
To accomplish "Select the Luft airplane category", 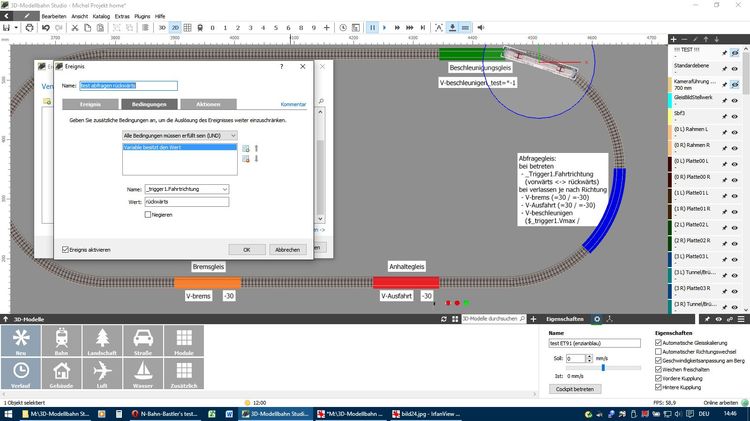I will point(102,374).
